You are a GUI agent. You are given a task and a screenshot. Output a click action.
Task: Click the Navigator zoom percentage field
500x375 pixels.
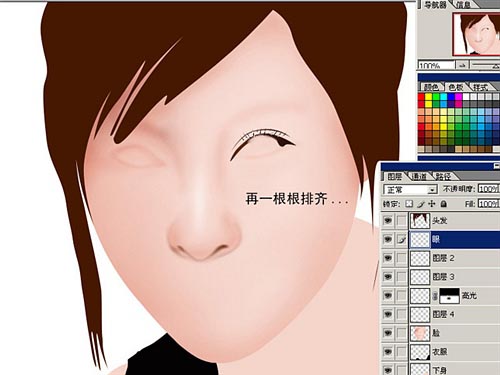[x=436, y=65]
